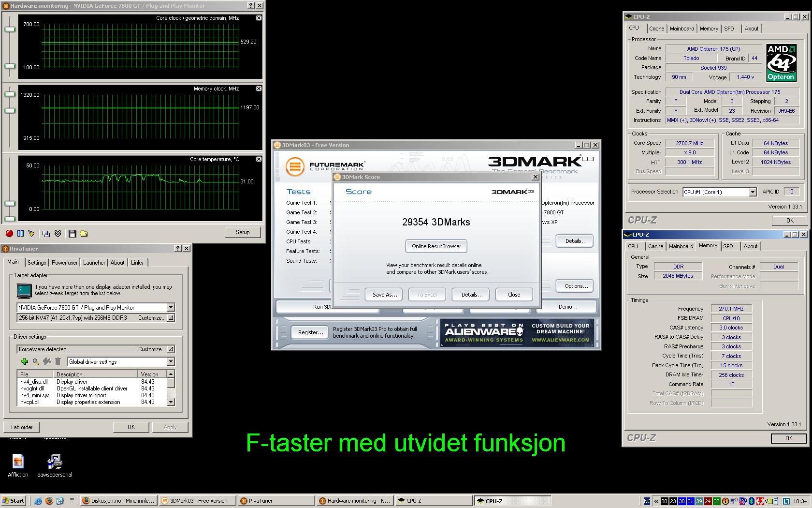The height and width of the screenshot is (508, 812).
Task: Click the File column header in driver list
Action: [x=35, y=374]
